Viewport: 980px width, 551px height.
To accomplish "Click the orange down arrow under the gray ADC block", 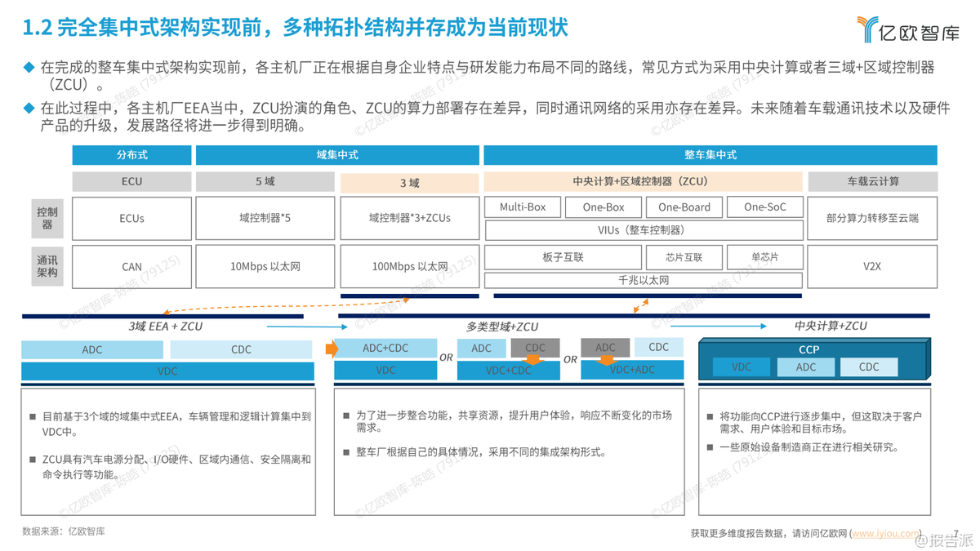I will click(x=606, y=360).
